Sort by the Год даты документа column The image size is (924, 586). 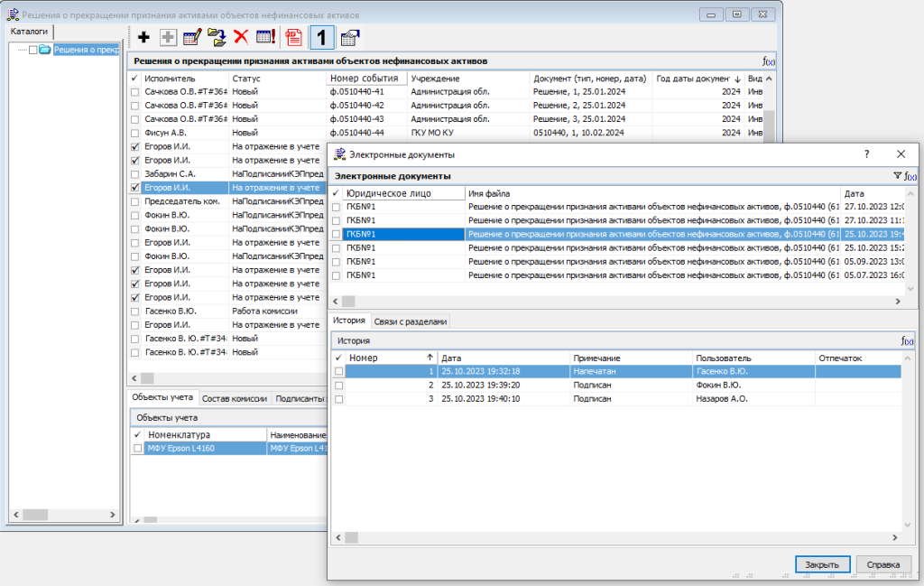pos(698,79)
